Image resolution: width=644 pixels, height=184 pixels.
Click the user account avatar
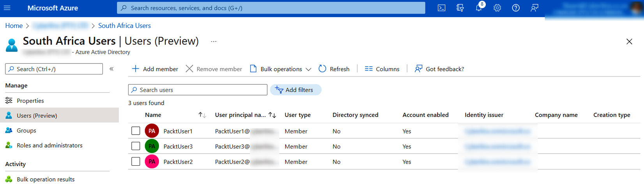click(x=637, y=8)
